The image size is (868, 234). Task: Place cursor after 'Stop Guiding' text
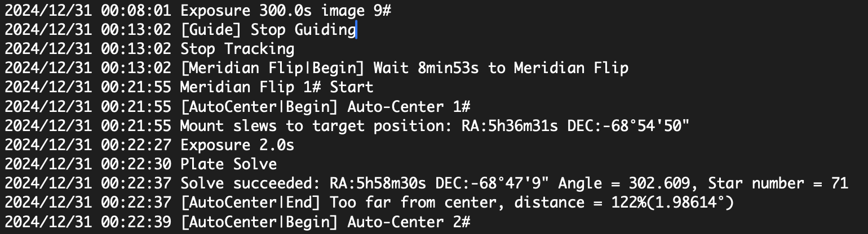coord(356,30)
